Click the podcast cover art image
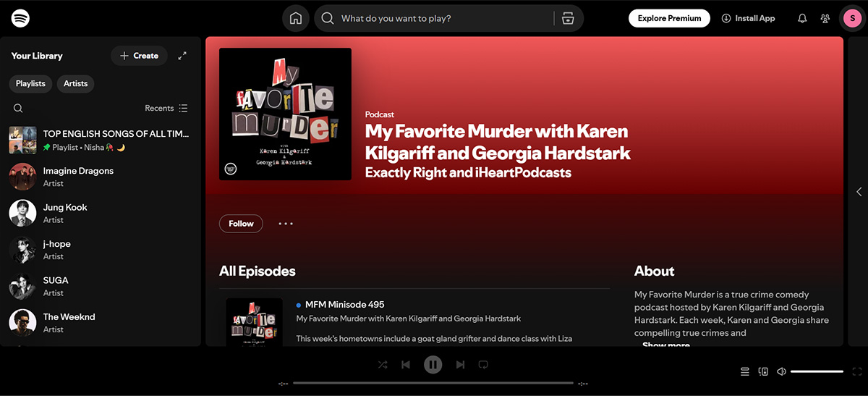The width and height of the screenshot is (868, 396). [285, 114]
